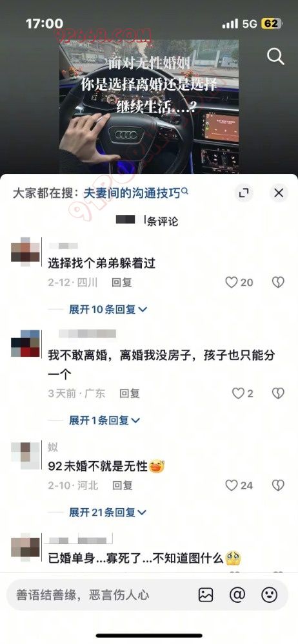Expand 展开10条回复 replies

pyautogui.click(x=108, y=309)
